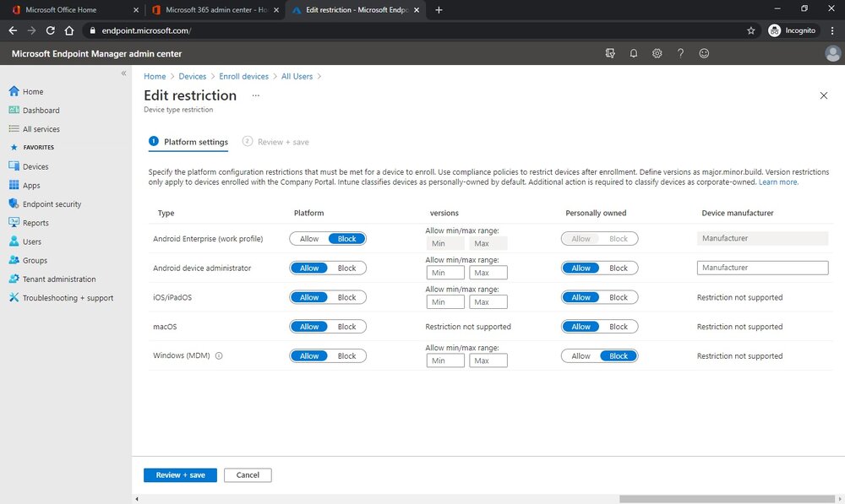Block personally owned iOS/iPadOS devices
Viewport: 845px width, 504px height.
(619, 297)
